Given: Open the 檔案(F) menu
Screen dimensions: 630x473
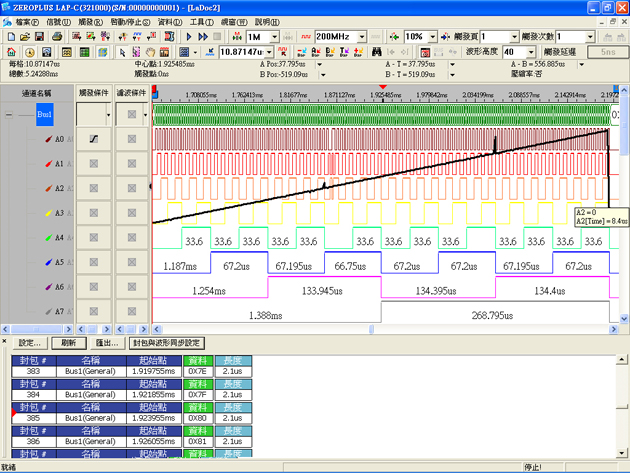Looking at the screenshot, I should pos(28,21).
